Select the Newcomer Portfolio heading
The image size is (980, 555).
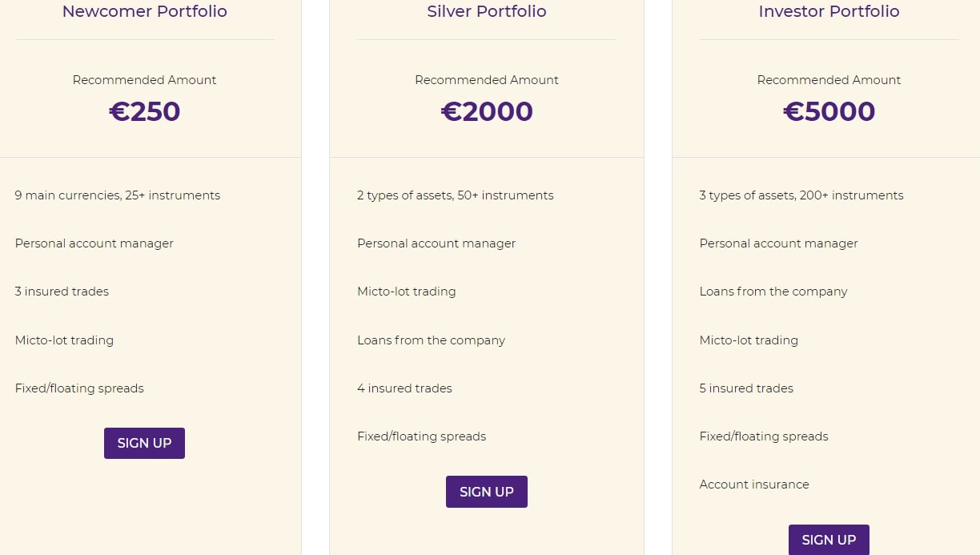(145, 11)
